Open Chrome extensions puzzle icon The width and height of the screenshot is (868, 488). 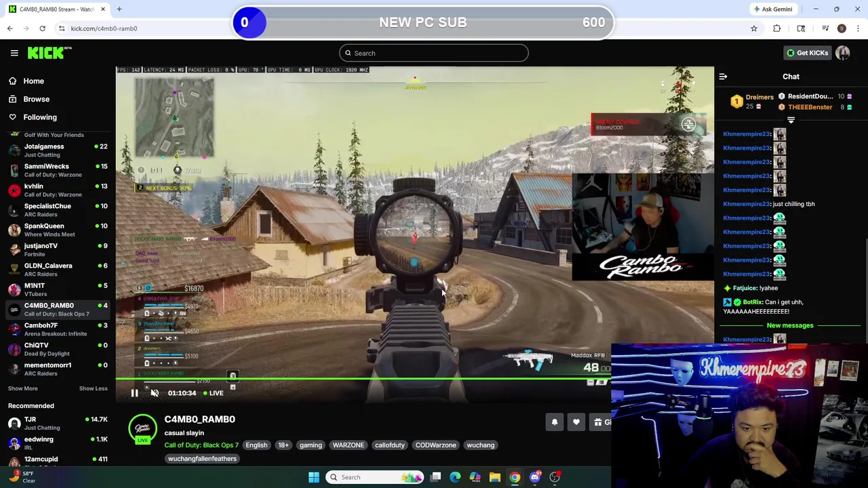(776, 28)
